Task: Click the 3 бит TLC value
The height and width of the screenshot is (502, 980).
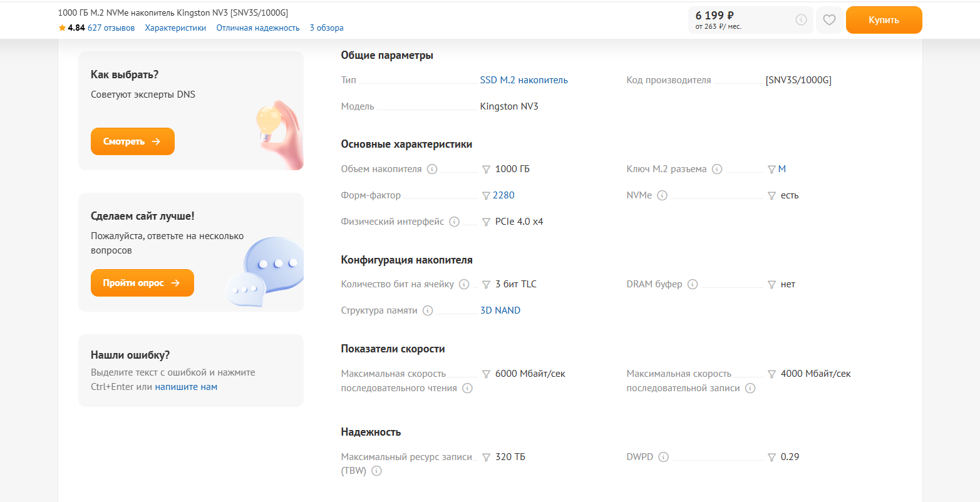Action: point(516,284)
